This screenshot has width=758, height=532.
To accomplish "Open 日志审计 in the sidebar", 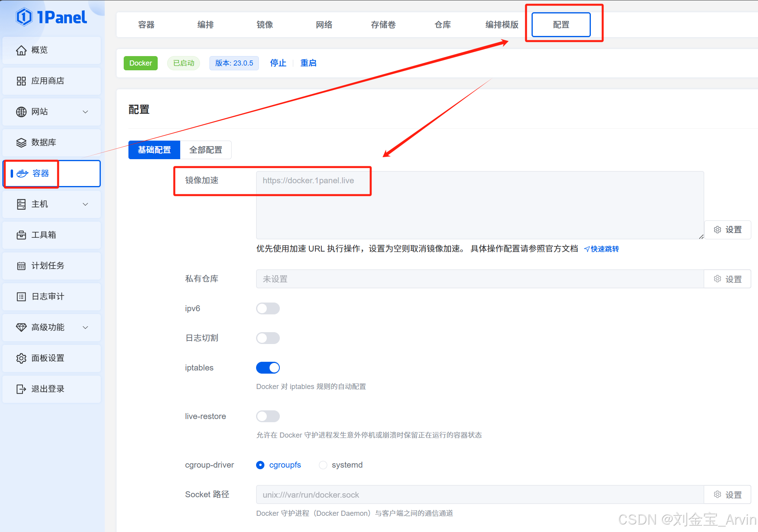I will coord(51,297).
